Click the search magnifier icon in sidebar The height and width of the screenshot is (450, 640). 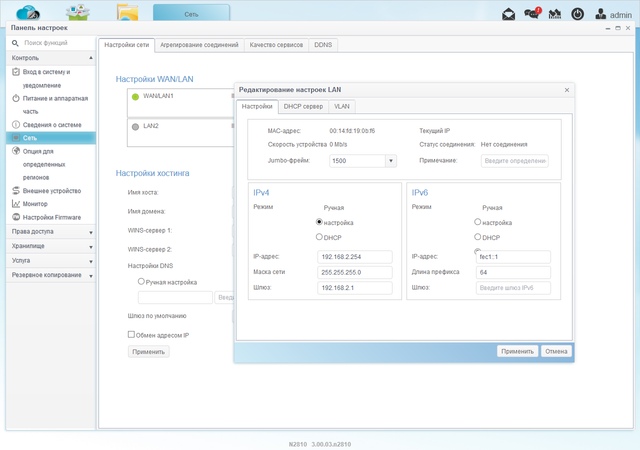(x=16, y=43)
